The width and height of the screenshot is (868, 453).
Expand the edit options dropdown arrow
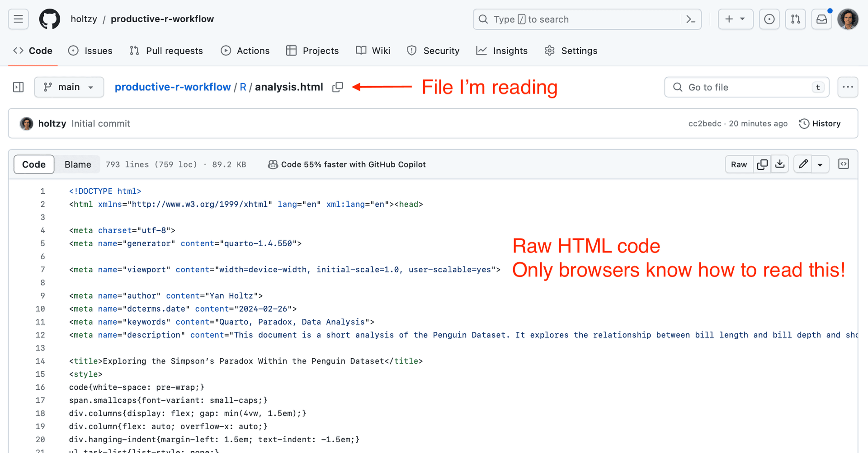(x=821, y=164)
